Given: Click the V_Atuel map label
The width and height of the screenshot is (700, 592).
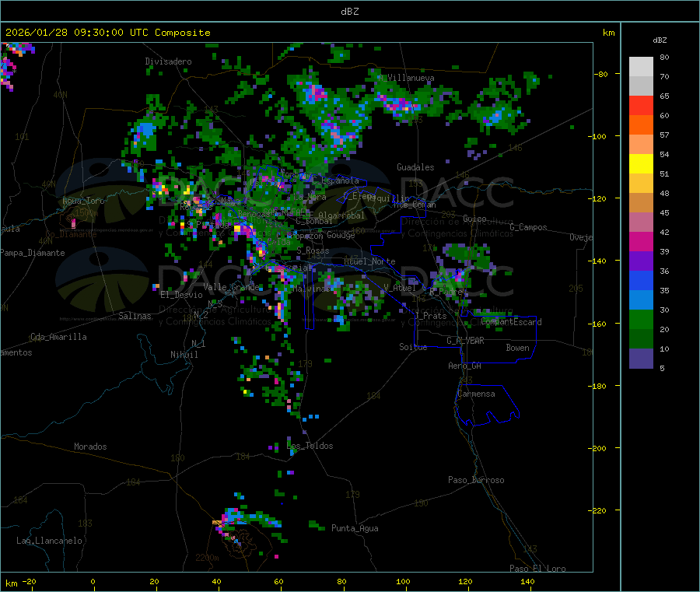Looking at the screenshot, I should pos(400,288).
